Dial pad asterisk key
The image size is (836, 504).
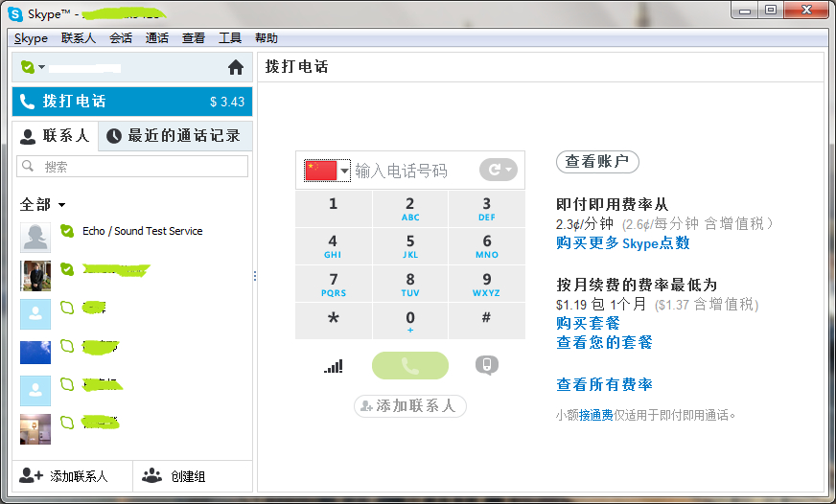[334, 321]
